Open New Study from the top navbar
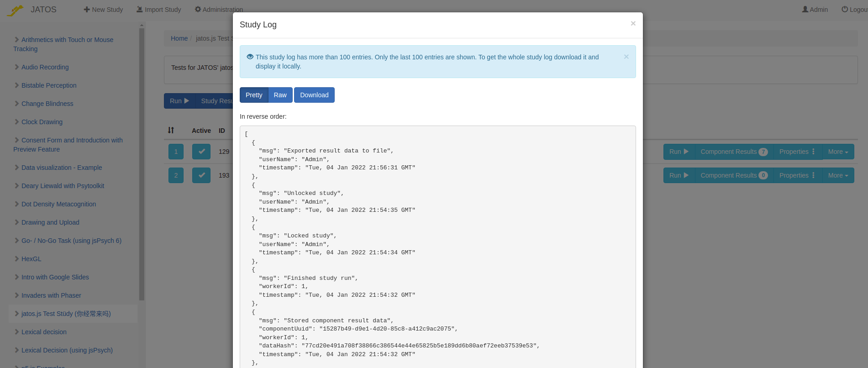This screenshot has height=368, width=868. click(x=103, y=10)
